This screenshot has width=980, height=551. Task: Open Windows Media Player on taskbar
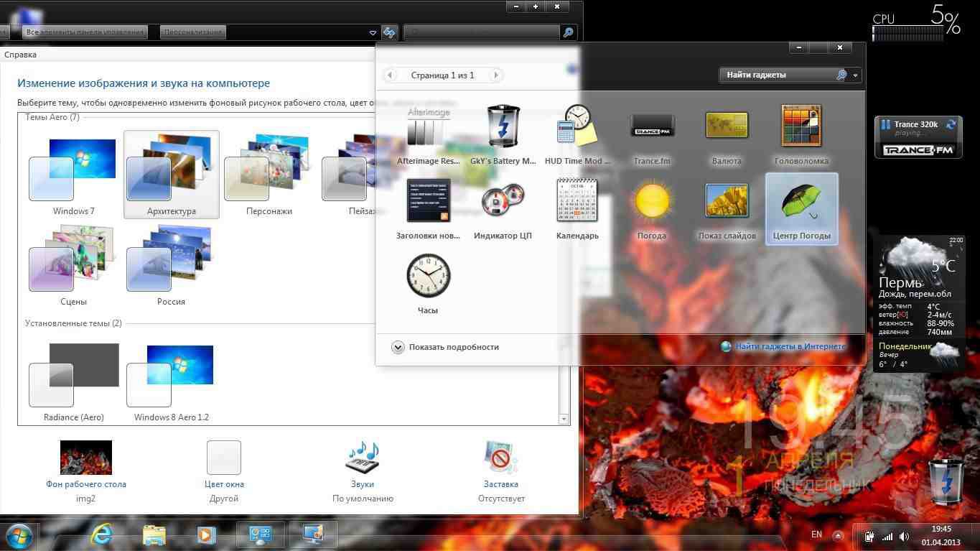tap(206, 535)
